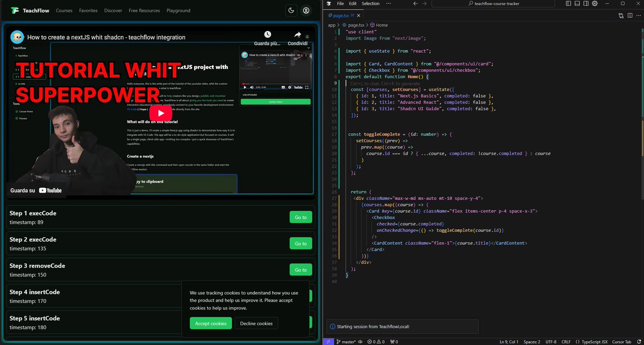Click the timestamp: 135 text
644x345 pixels.
[28, 248]
